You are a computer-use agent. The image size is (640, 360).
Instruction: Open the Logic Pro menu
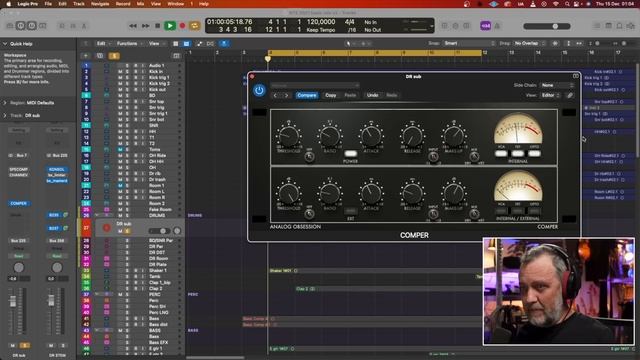(x=27, y=4)
